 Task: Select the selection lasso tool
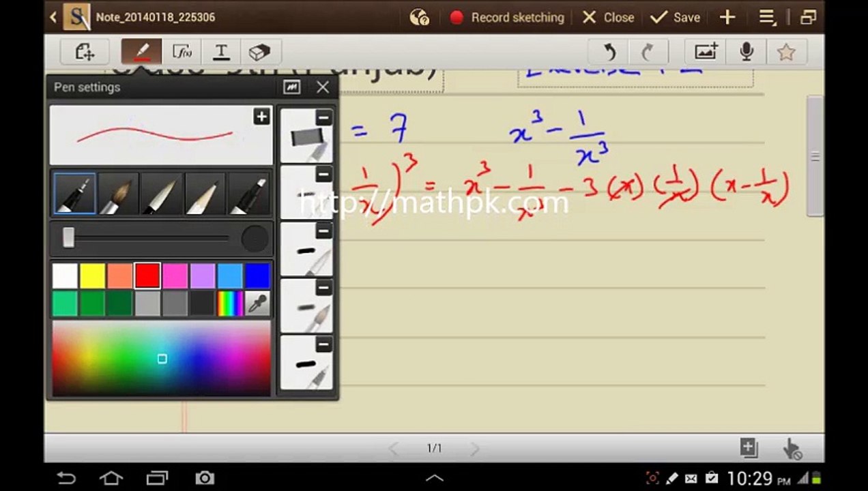83,52
